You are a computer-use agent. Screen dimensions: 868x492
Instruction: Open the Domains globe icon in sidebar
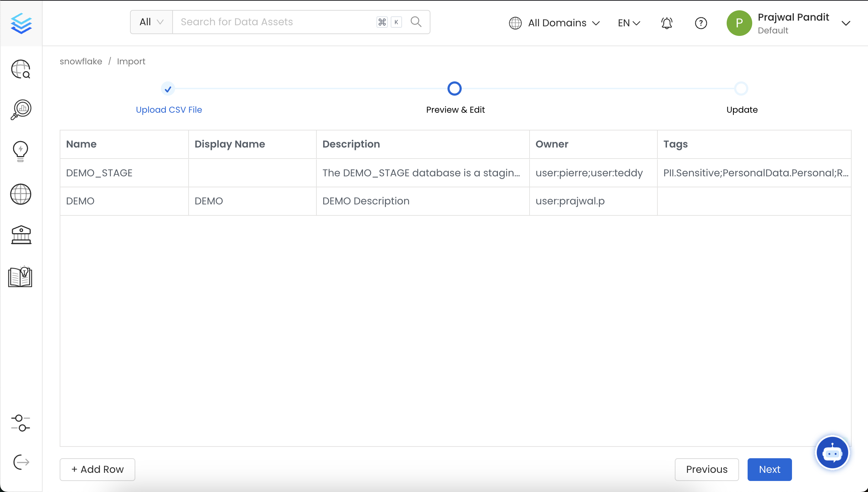(x=20, y=194)
